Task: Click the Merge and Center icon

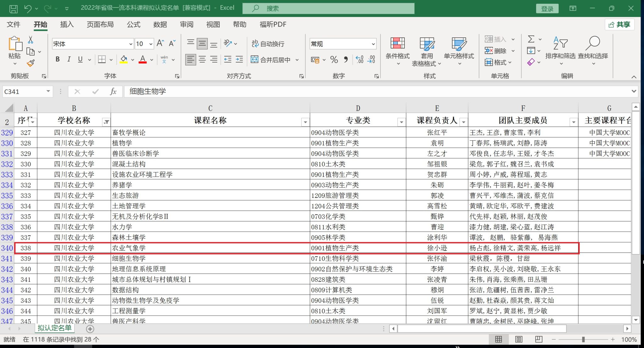Action: tap(254, 59)
